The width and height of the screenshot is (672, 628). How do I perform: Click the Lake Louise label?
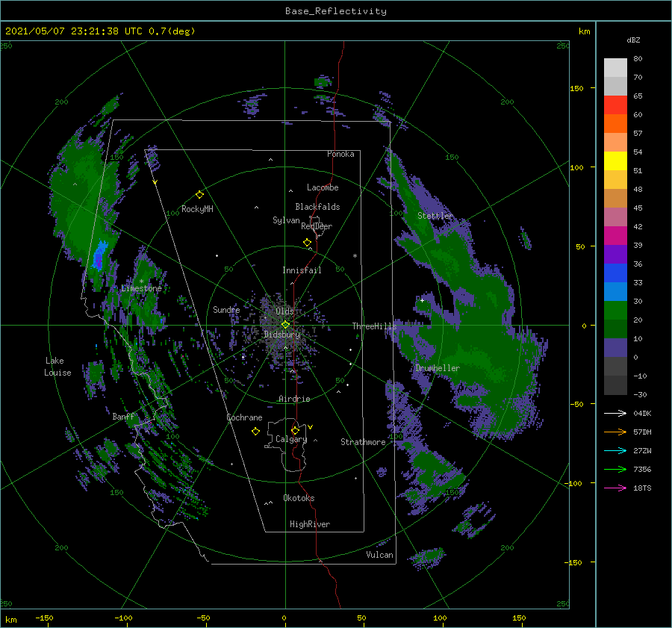pyautogui.click(x=57, y=367)
